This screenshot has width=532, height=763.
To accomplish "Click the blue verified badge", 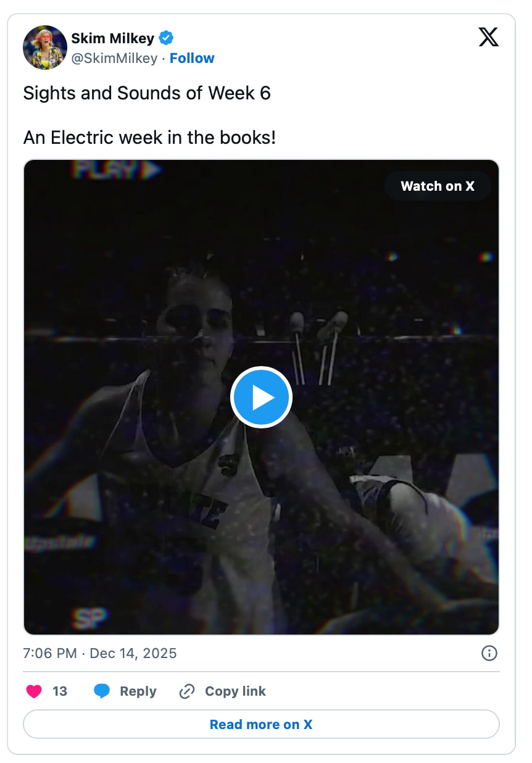I will (x=166, y=38).
